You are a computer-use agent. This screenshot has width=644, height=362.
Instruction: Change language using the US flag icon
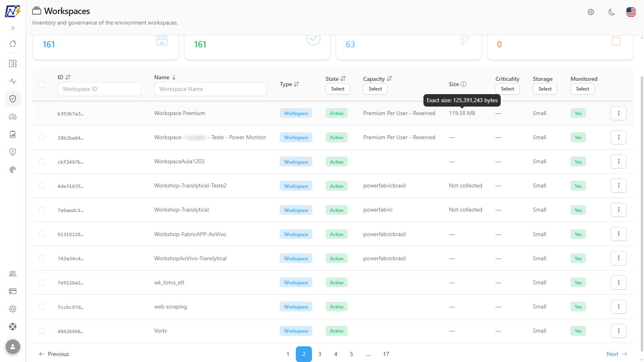tap(631, 12)
